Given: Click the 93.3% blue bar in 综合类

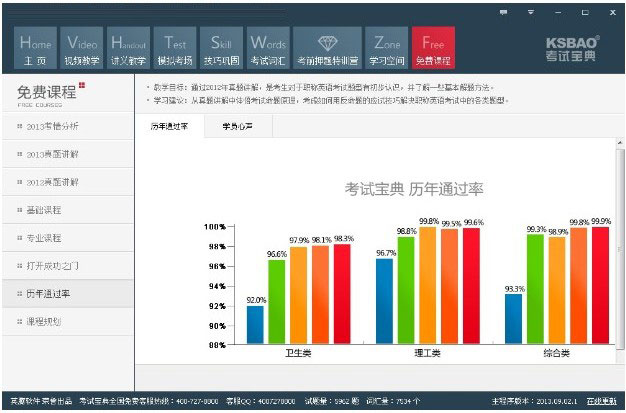Looking at the screenshot, I should click(x=513, y=318).
